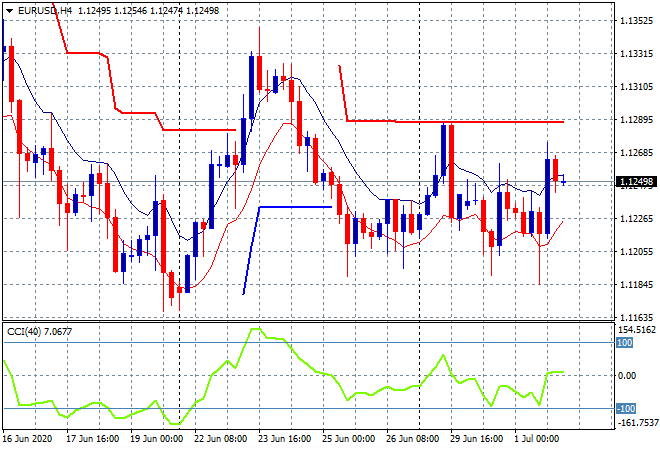660x450 pixels.
Task: Click the CCI(40) 7.0677 indicator label
Action: tap(40, 332)
